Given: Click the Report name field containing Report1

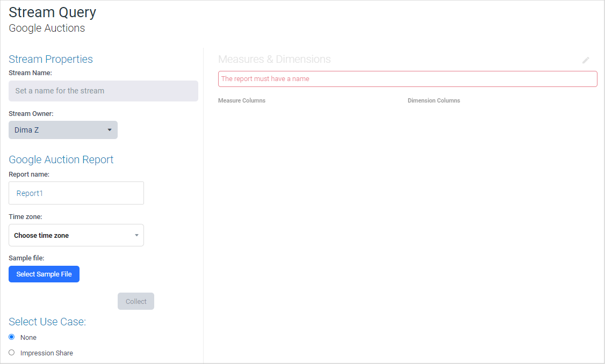Looking at the screenshot, I should tap(76, 193).
